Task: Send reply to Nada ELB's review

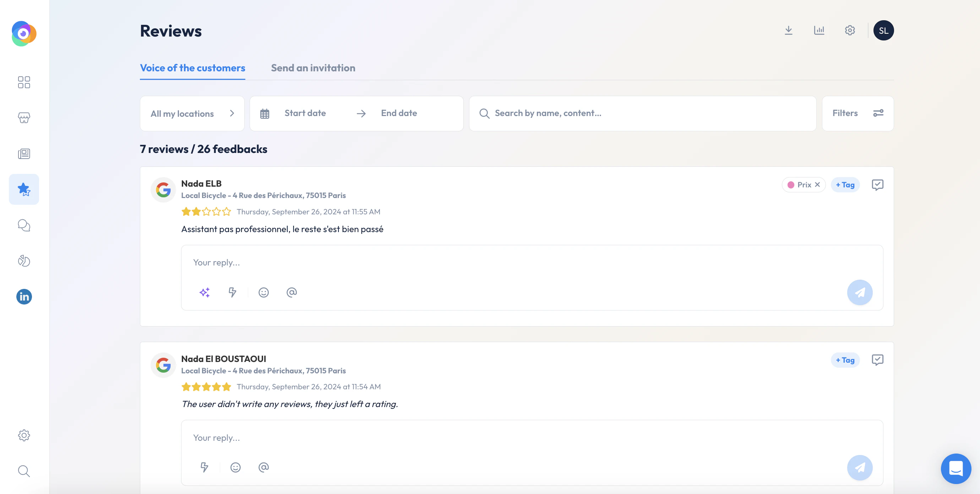Action: point(860,292)
